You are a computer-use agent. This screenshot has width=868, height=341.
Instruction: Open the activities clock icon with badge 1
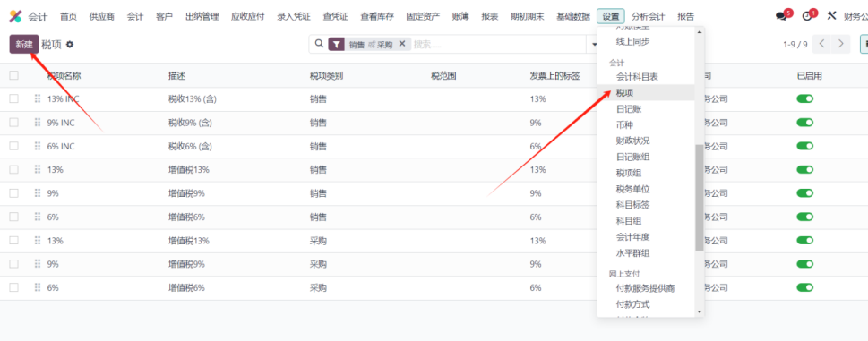pos(807,17)
